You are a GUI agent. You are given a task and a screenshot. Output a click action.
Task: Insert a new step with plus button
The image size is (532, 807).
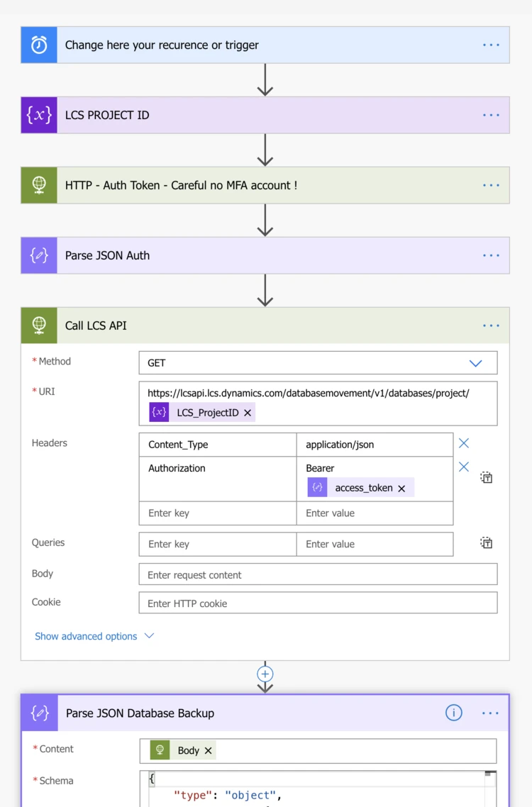265,674
